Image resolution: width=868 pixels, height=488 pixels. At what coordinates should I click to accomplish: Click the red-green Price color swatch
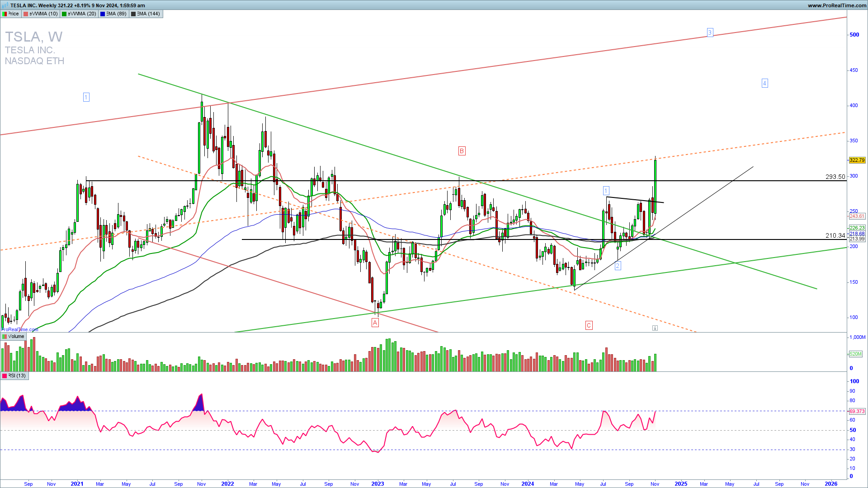(x=5, y=14)
